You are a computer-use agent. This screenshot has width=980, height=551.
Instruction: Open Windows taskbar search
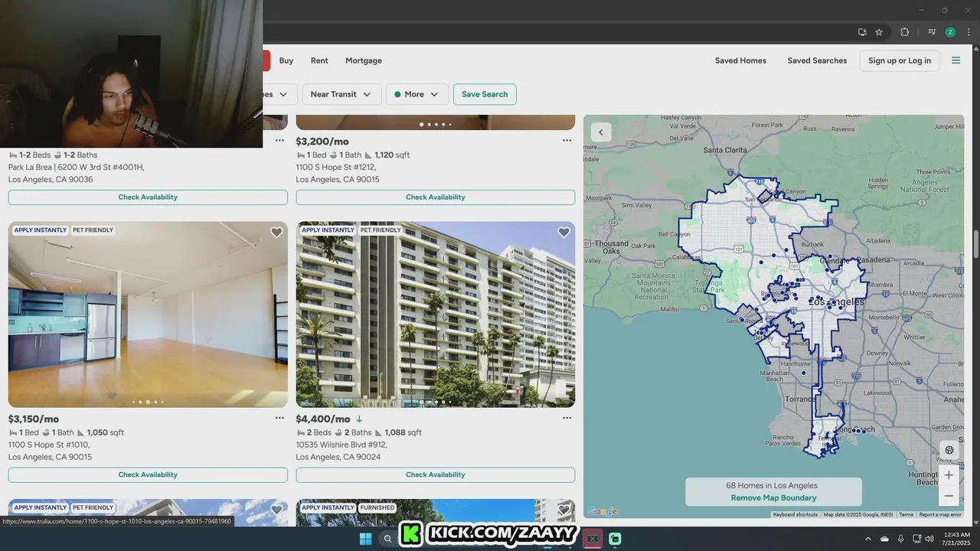(x=388, y=539)
